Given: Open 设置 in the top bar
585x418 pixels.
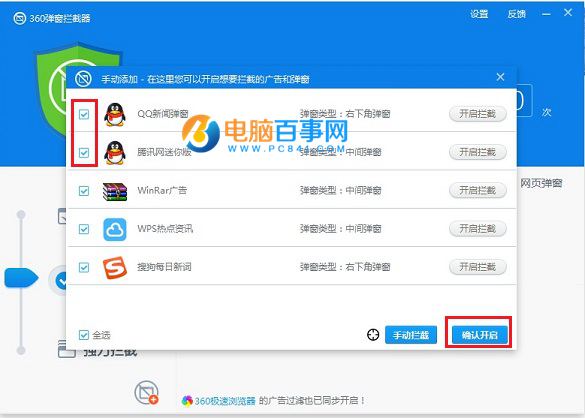Looking at the screenshot, I should coord(479,14).
